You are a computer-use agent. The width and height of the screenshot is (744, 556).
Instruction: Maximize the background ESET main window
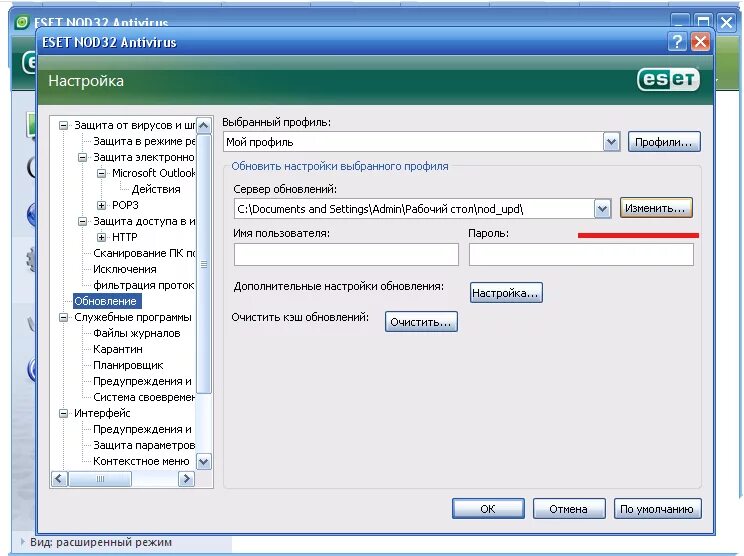[x=703, y=21]
